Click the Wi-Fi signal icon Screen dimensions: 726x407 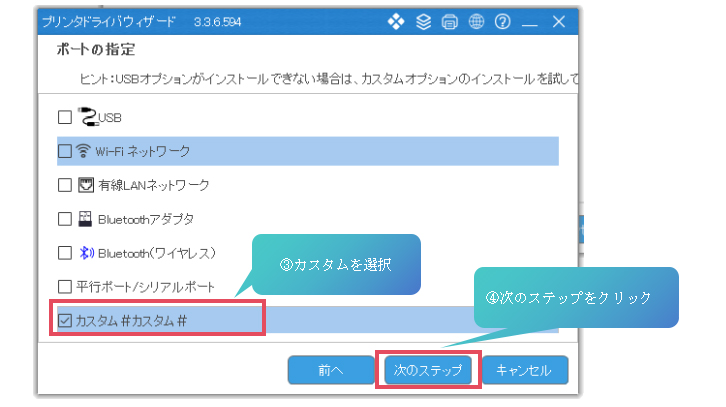tap(83, 150)
